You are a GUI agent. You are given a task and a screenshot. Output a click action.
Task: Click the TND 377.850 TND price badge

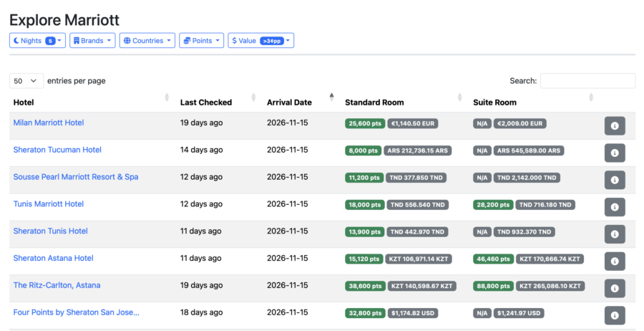point(416,178)
